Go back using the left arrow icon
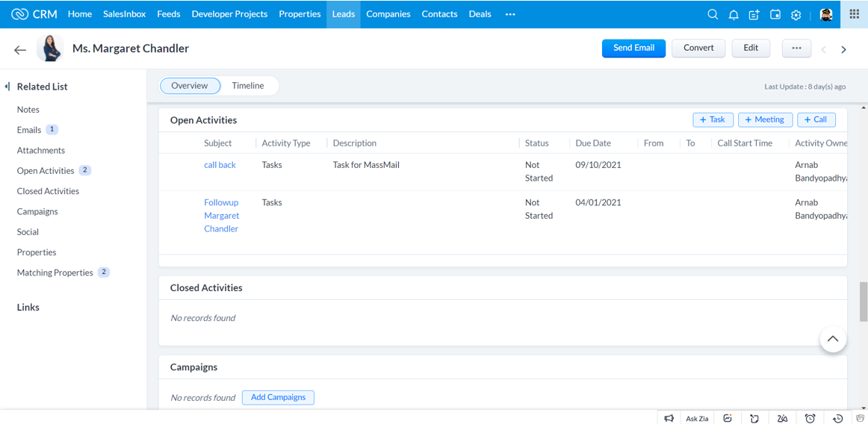Viewport: 868px width, 424px height. point(20,50)
